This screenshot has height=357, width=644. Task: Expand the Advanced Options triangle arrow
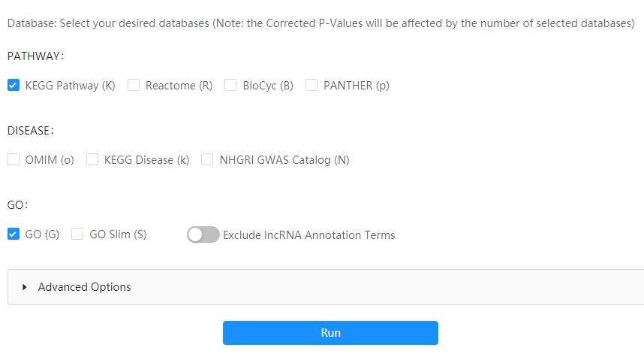coord(25,287)
